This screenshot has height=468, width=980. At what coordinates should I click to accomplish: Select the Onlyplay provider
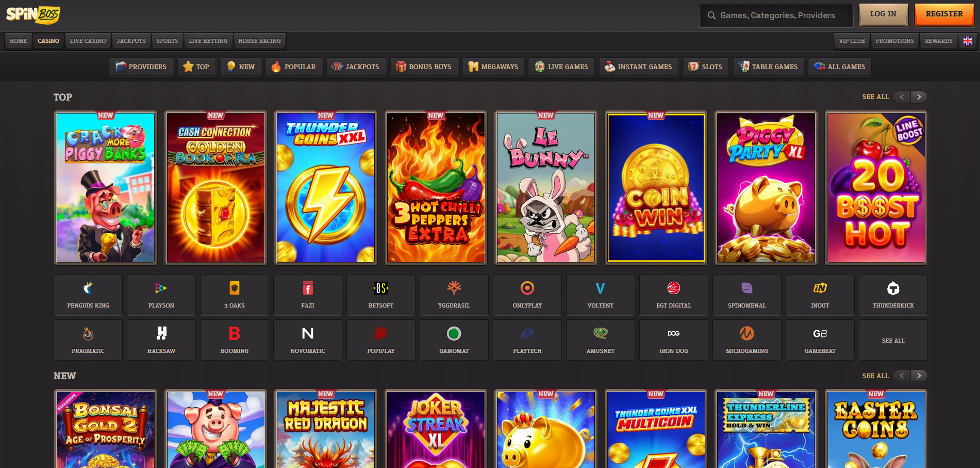[x=527, y=295]
